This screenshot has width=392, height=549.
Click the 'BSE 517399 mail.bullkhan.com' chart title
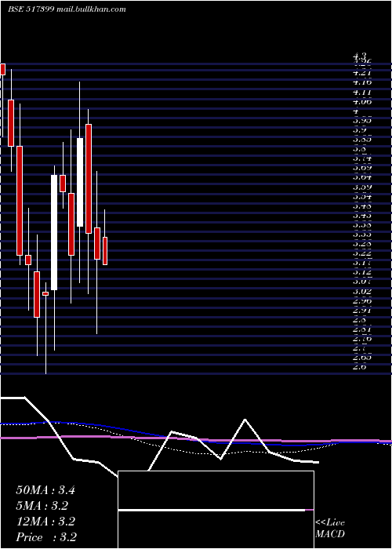coord(67,9)
